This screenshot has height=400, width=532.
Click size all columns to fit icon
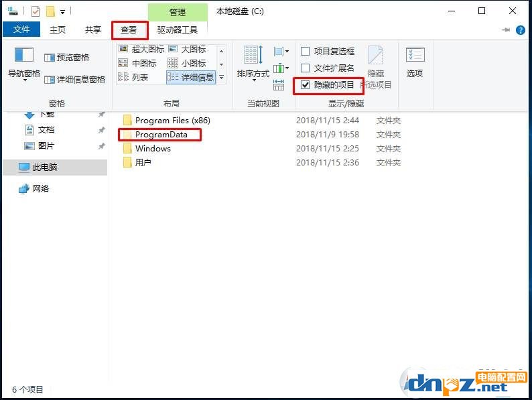(x=279, y=85)
